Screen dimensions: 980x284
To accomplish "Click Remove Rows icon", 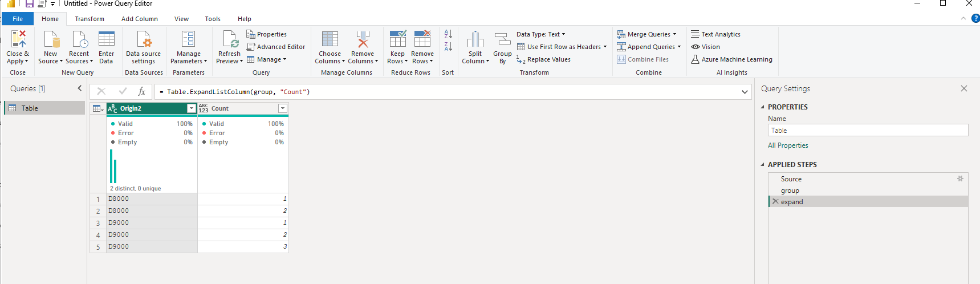I will [422, 39].
